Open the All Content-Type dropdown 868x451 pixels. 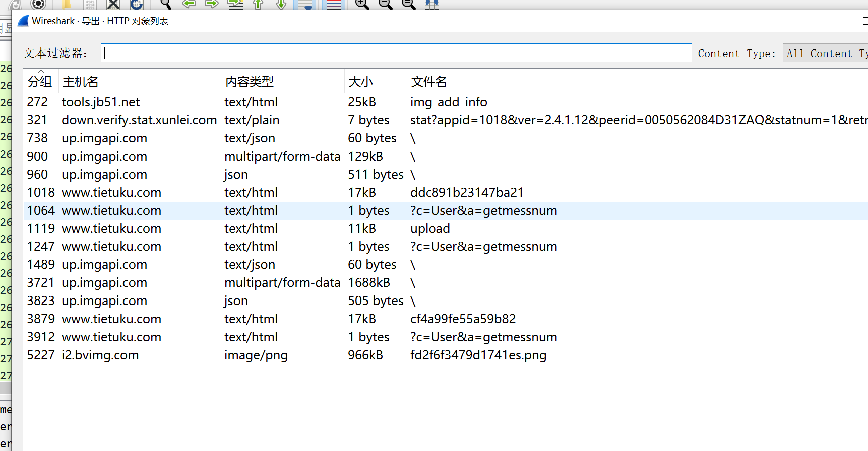click(825, 53)
